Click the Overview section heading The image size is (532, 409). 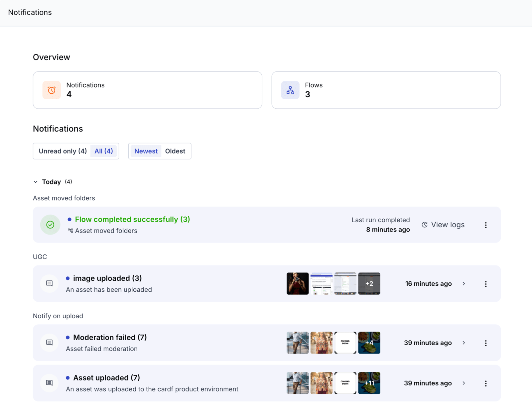52,57
